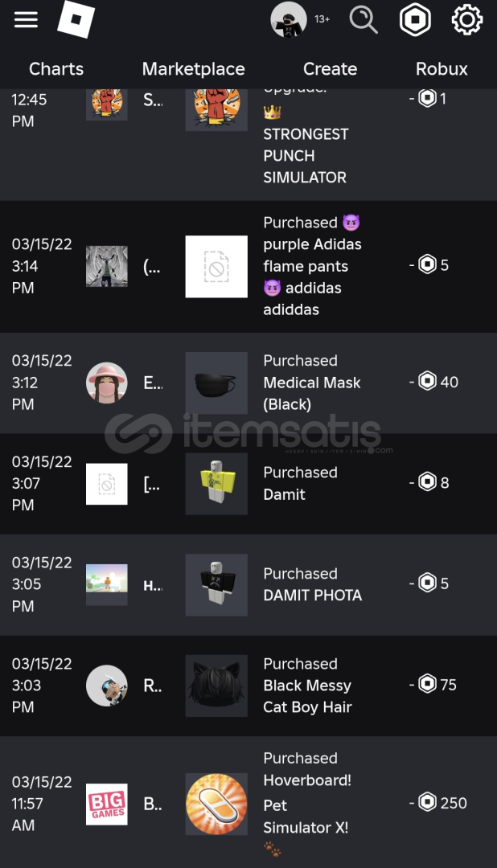
Task: Open the search magnifier icon
Action: (x=364, y=20)
